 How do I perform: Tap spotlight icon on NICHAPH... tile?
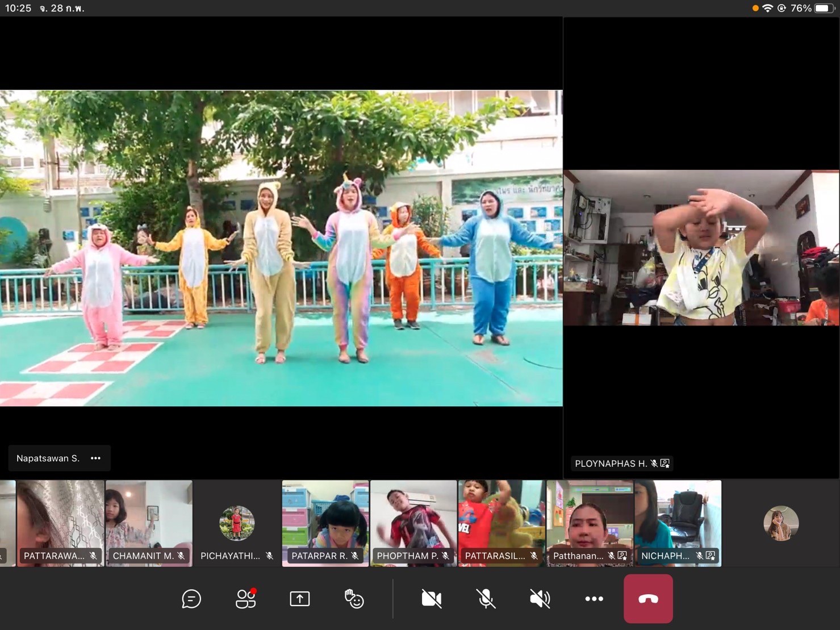tap(711, 556)
